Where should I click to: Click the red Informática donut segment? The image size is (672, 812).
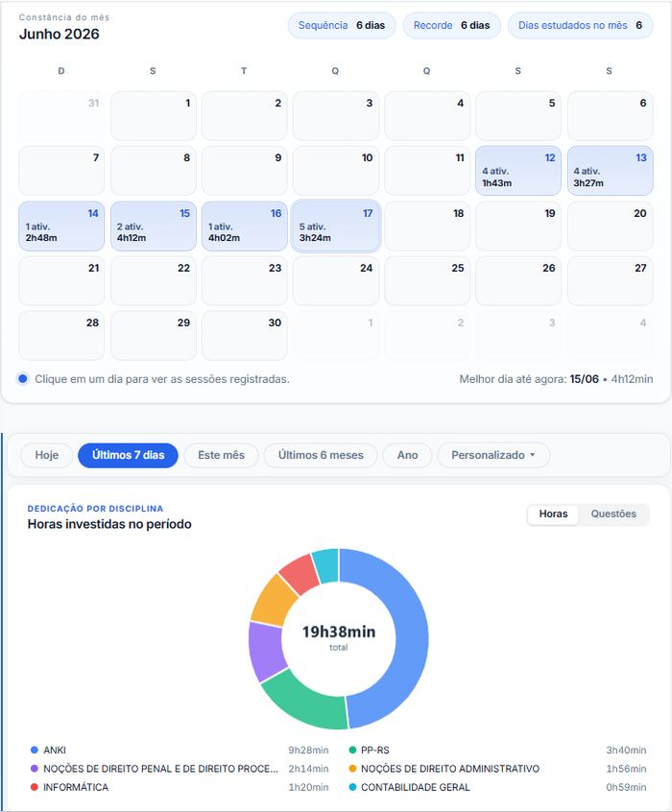coord(301,573)
